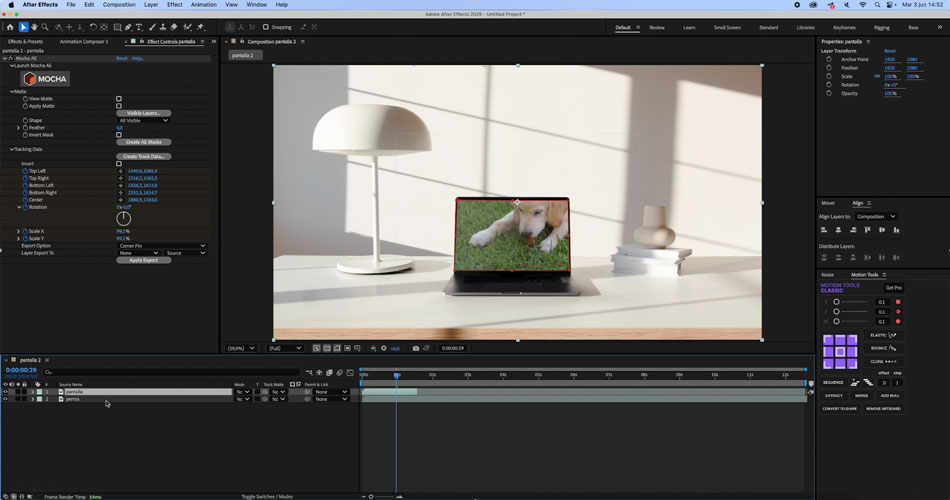This screenshot has width=950, height=500.
Task: Take a snapshot with the camera icon
Action: click(x=416, y=348)
